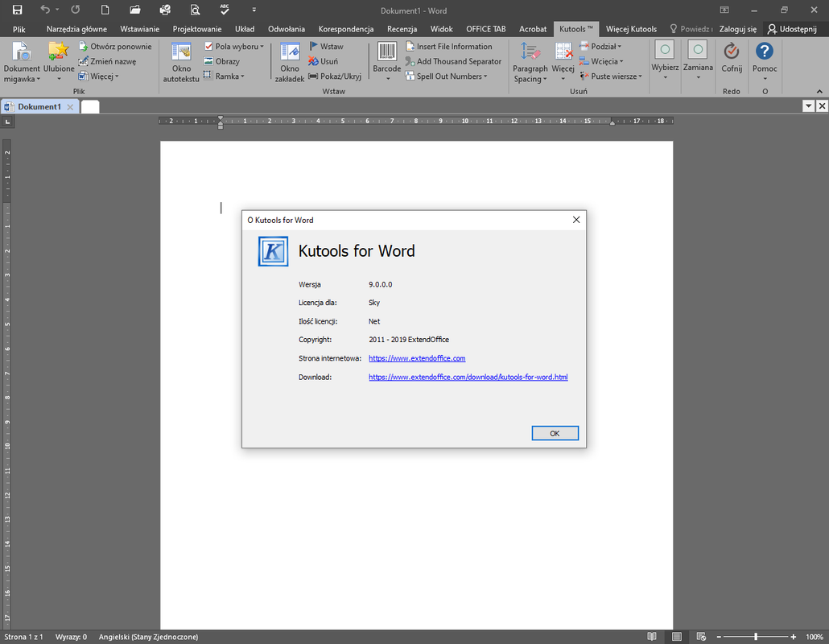
Task: Click Udostępnij share button
Action: click(x=792, y=29)
